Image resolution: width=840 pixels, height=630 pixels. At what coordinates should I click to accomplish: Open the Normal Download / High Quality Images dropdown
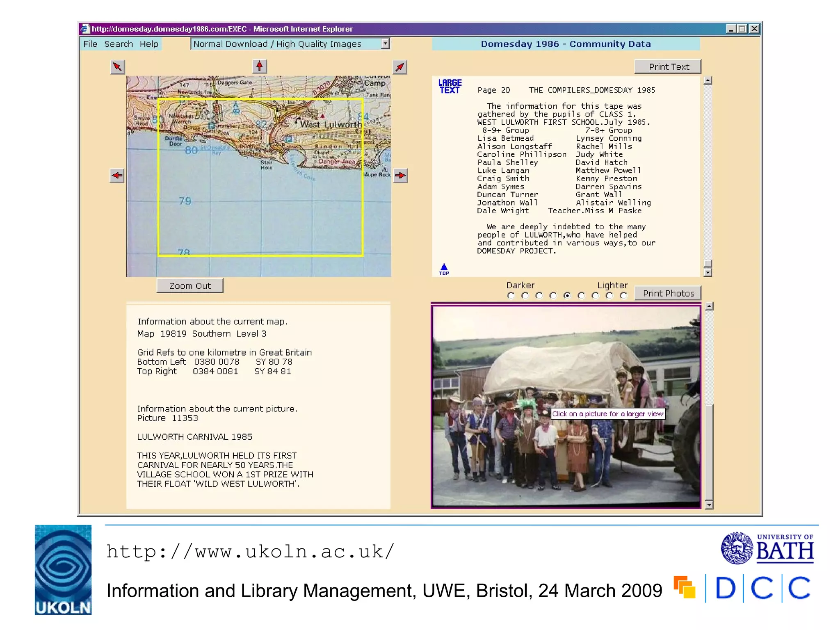tap(385, 44)
